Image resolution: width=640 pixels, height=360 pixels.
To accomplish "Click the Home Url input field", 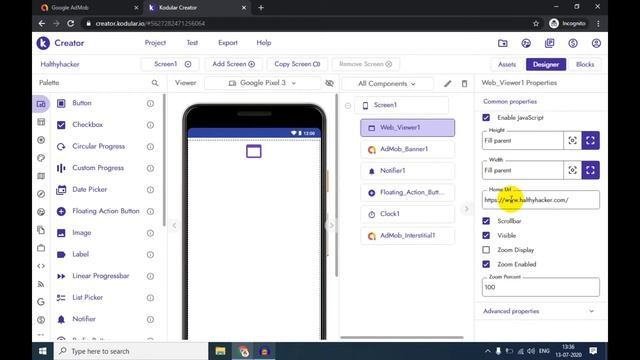I will click(541, 200).
